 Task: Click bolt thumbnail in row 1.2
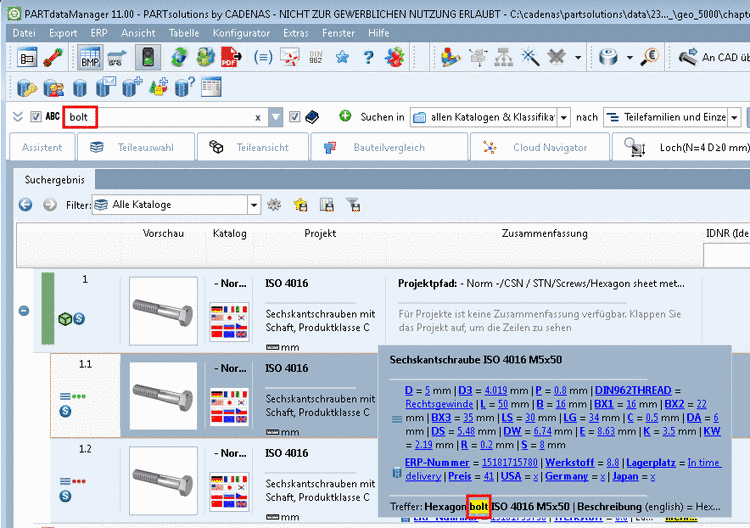pyautogui.click(x=163, y=481)
